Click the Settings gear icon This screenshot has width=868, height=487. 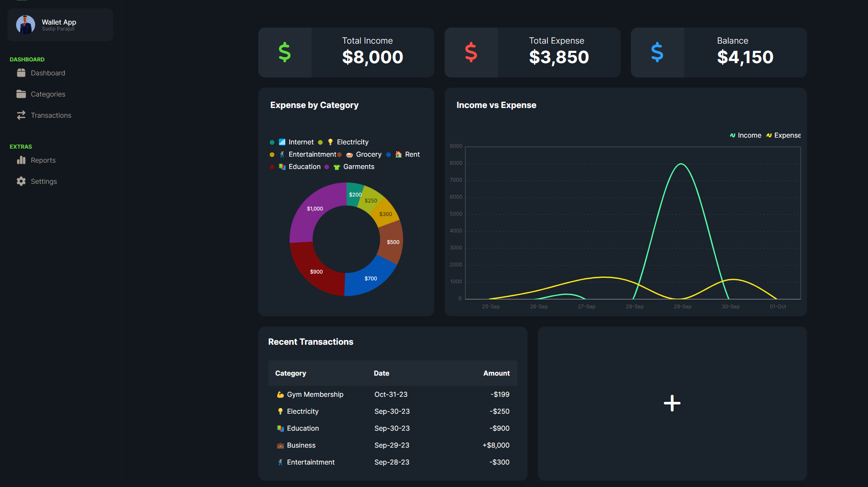(22, 181)
